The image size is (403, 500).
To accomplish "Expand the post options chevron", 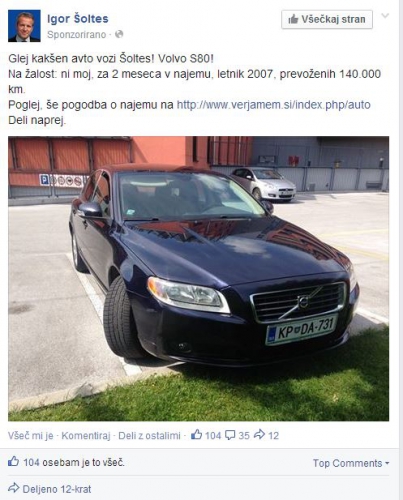I will (385, 15).
